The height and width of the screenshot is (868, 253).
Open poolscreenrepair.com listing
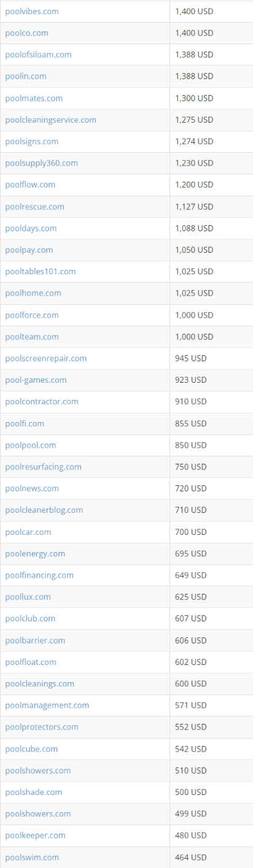46,358
